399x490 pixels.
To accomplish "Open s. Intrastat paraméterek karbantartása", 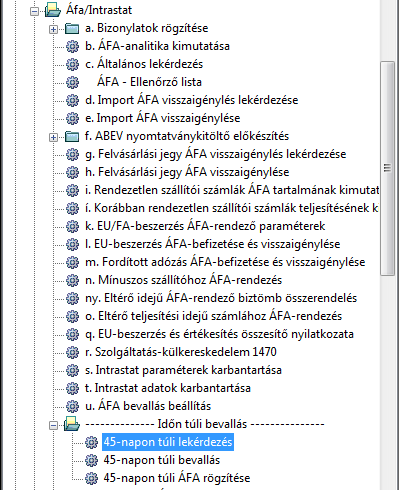I will tap(183, 370).
